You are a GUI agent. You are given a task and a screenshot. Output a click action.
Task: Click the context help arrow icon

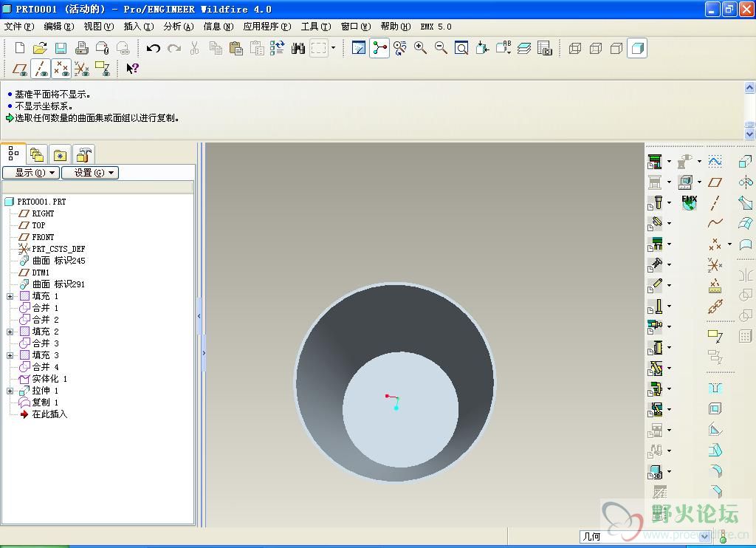coord(132,69)
